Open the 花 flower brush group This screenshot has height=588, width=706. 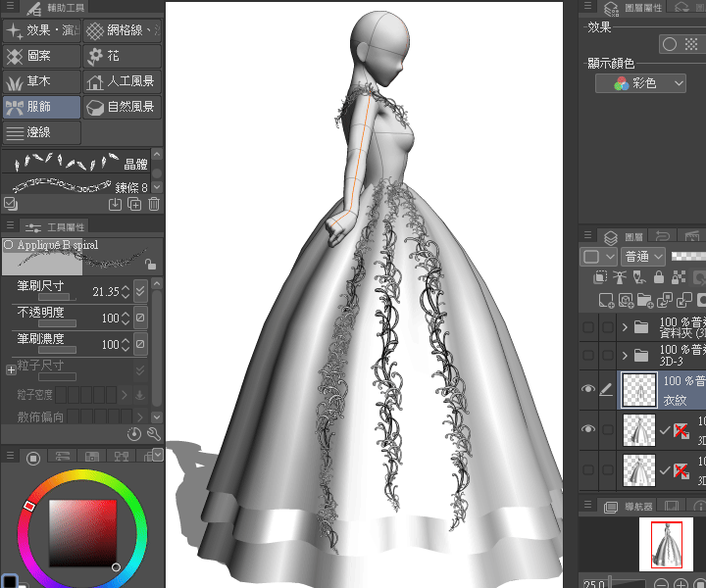pyautogui.click(x=122, y=56)
